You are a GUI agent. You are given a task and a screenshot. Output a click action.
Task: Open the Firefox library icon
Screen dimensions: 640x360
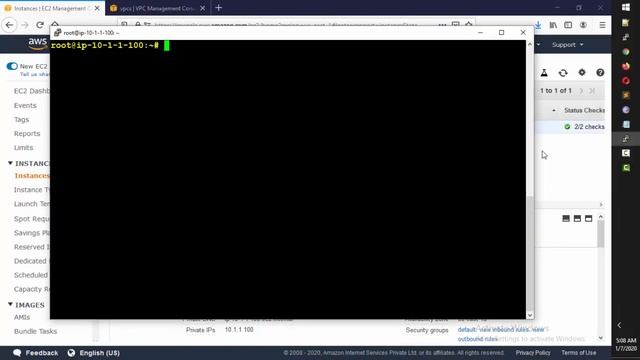553,25
